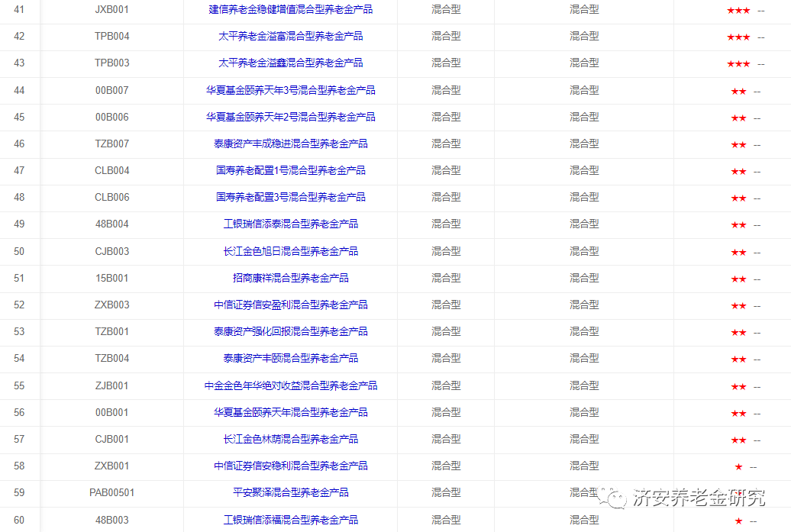The width and height of the screenshot is (791, 532).
Task: Click the two-star rating in the CJB001 row
Action: coord(738,440)
